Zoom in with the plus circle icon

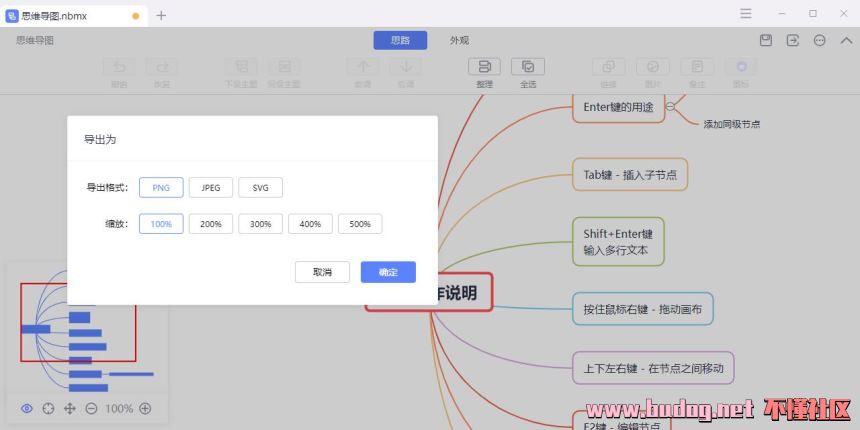click(x=145, y=409)
